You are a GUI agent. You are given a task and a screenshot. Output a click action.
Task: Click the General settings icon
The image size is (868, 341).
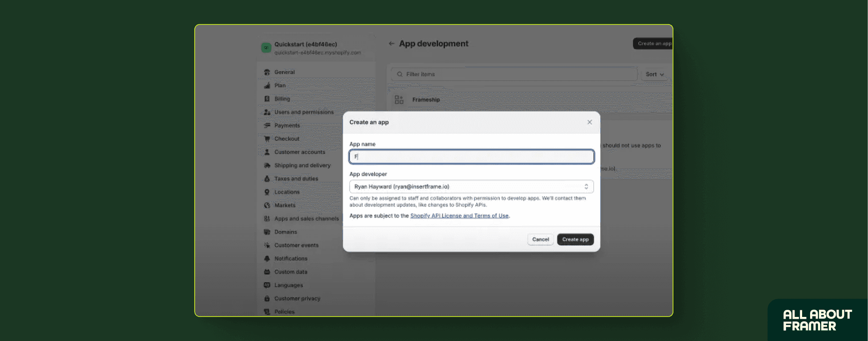tap(267, 72)
